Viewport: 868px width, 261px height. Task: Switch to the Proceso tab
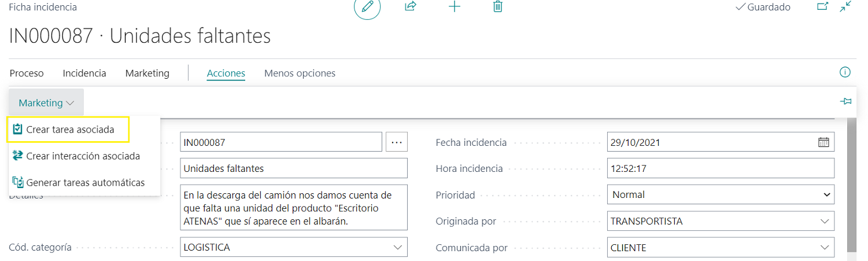click(x=27, y=73)
